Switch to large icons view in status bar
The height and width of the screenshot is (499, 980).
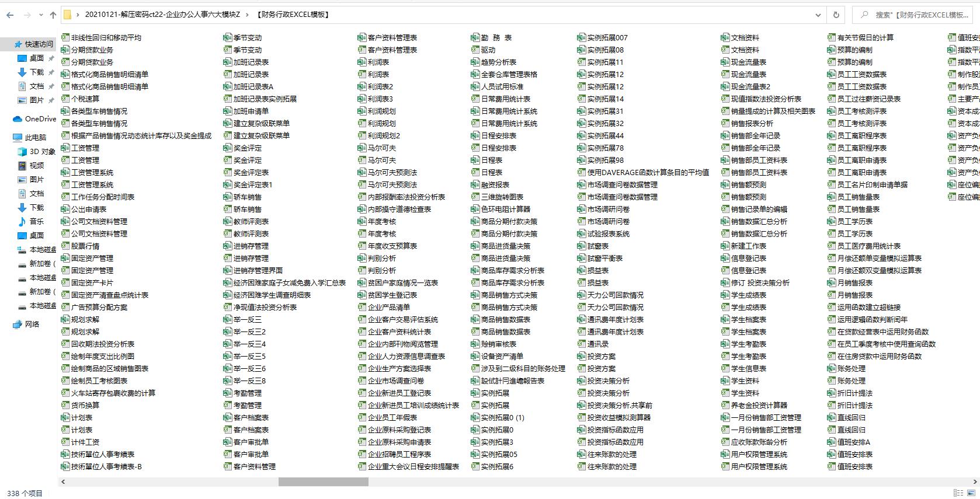(971, 493)
